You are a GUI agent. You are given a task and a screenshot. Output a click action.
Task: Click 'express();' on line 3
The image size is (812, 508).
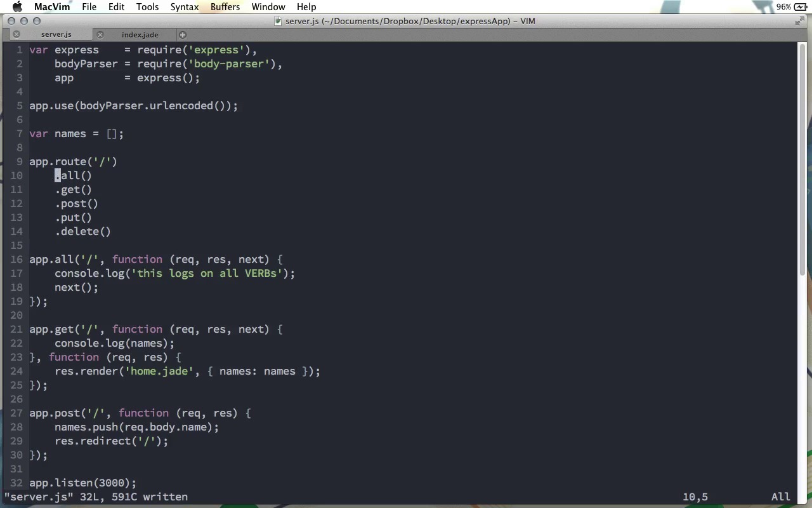[168, 77]
